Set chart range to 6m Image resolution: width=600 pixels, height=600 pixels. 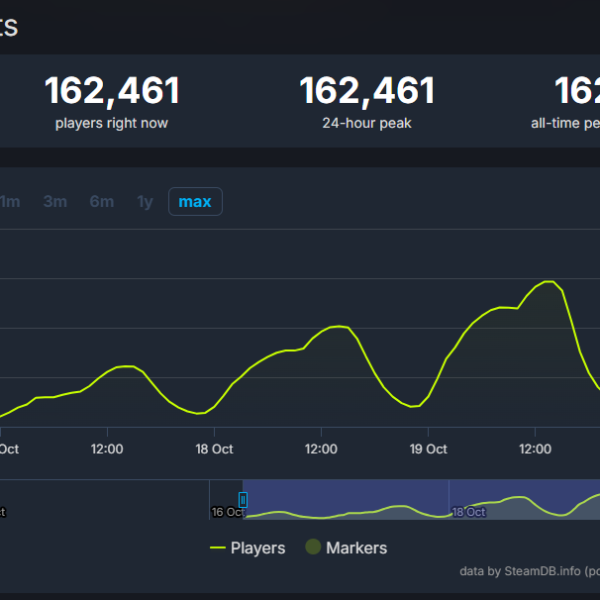(101, 202)
